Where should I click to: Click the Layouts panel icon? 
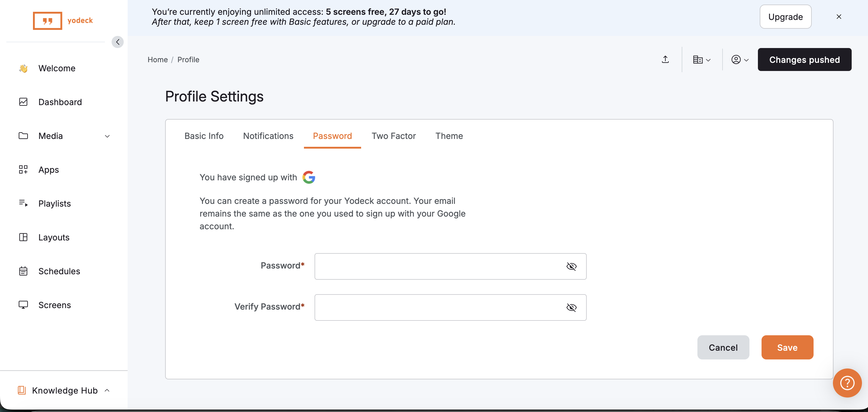(x=23, y=237)
